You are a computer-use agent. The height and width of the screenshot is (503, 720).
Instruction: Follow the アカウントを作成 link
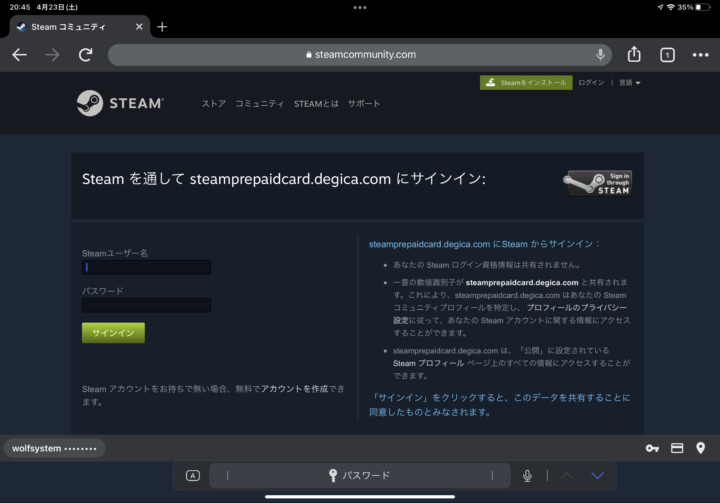click(x=294, y=388)
